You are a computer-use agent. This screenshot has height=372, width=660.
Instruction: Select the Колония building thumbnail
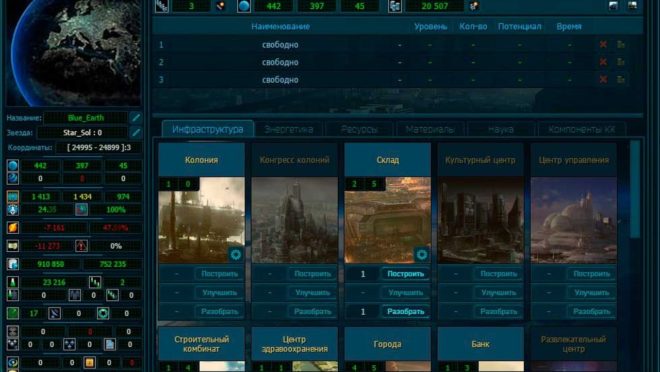point(202,220)
